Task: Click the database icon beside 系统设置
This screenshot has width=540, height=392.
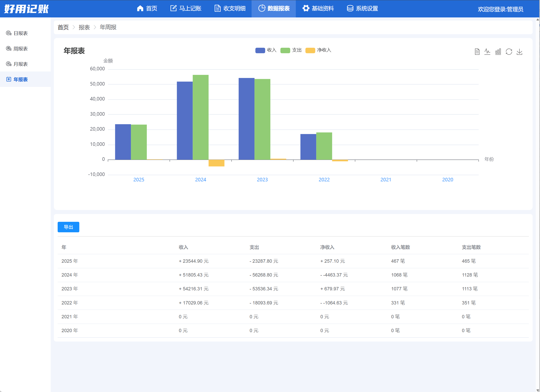Action: [350, 8]
